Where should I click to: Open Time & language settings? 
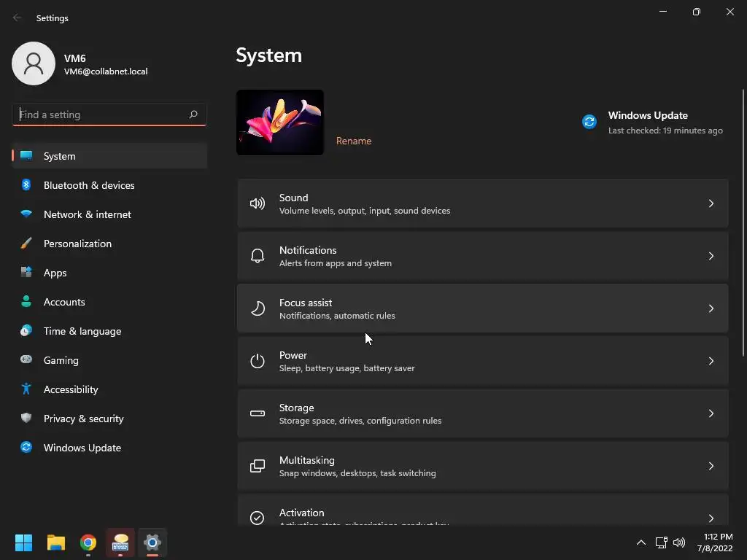109,330
